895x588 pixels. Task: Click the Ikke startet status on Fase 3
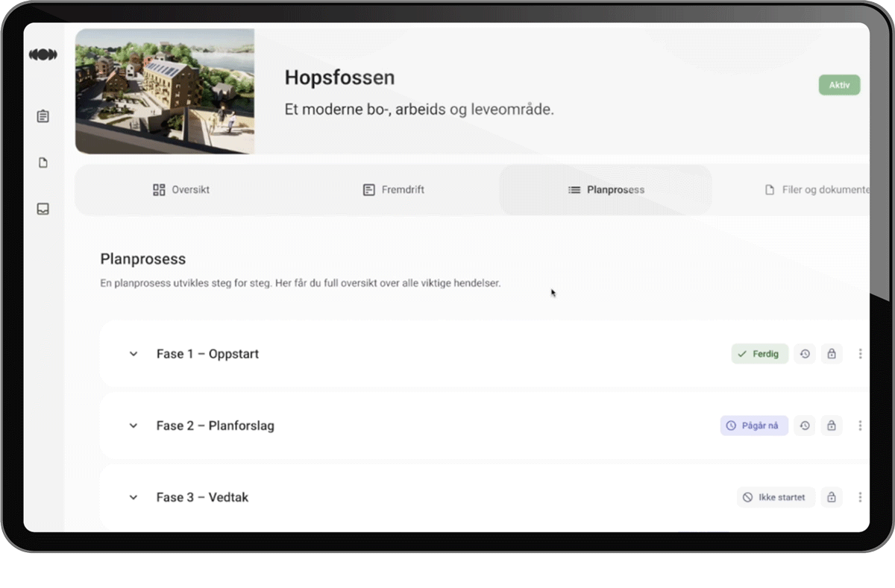coord(776,497)
